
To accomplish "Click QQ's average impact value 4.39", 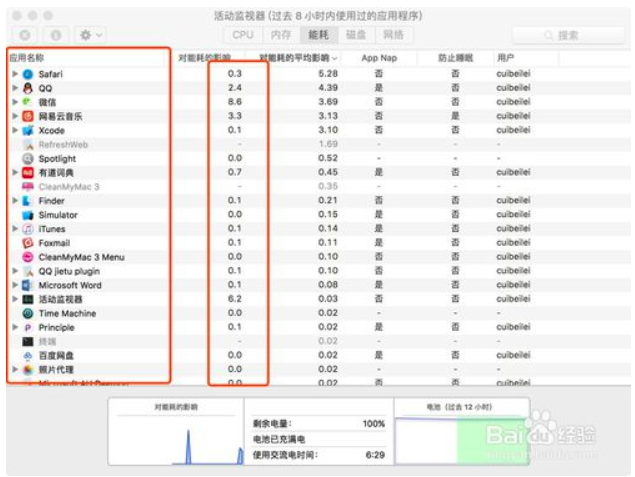I will (x=328, y=87).
